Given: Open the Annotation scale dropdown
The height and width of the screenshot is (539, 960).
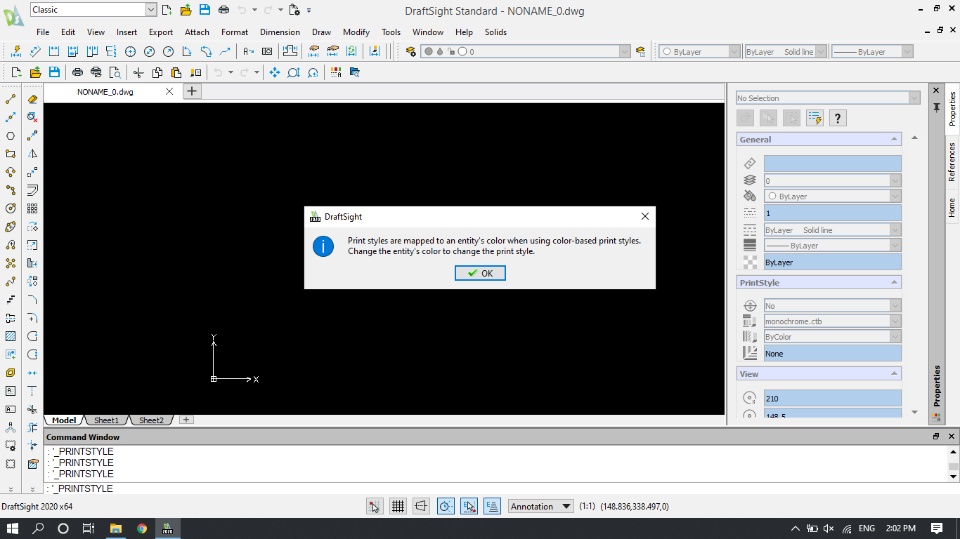Looking at the screenshot, I should point(541,506).
